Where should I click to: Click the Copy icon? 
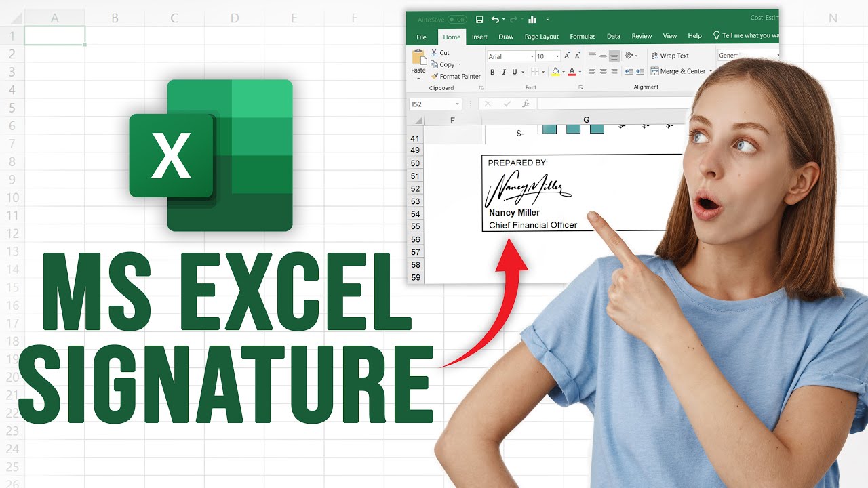click(435, 64)
